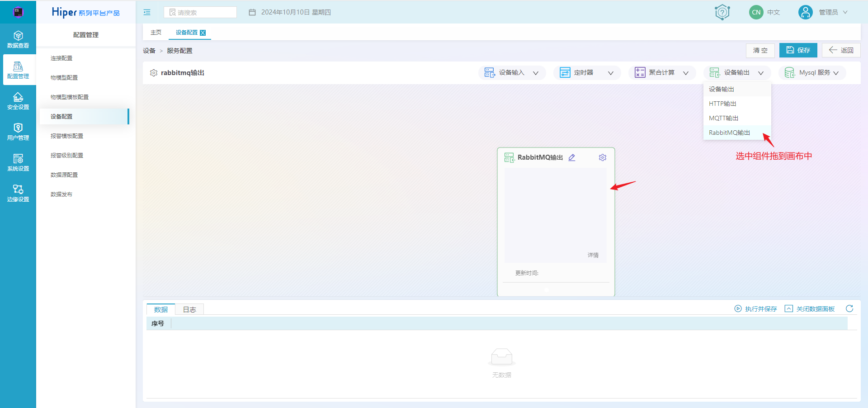
Task: Choose RabbitMQ输出 from the dropdown list
Action: point(737,133)
